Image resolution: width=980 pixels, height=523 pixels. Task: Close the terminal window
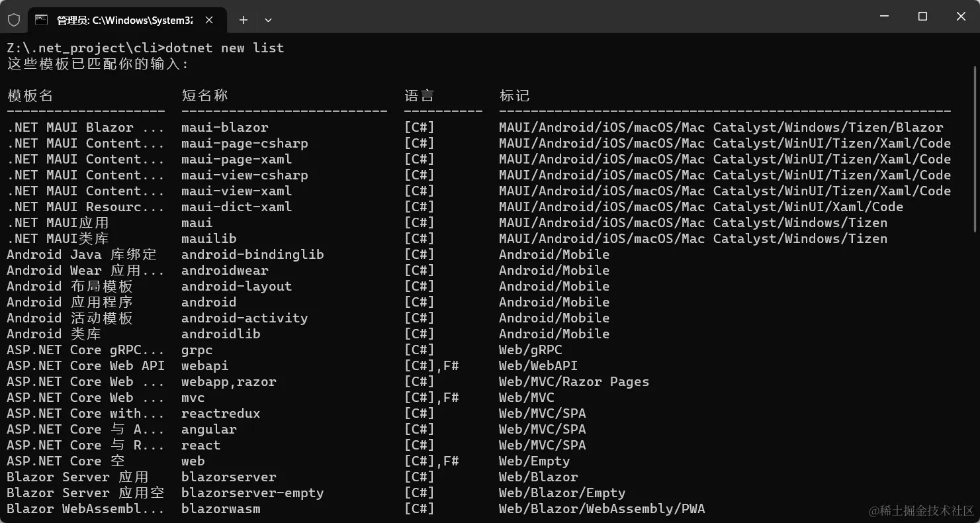pos(961,17)
